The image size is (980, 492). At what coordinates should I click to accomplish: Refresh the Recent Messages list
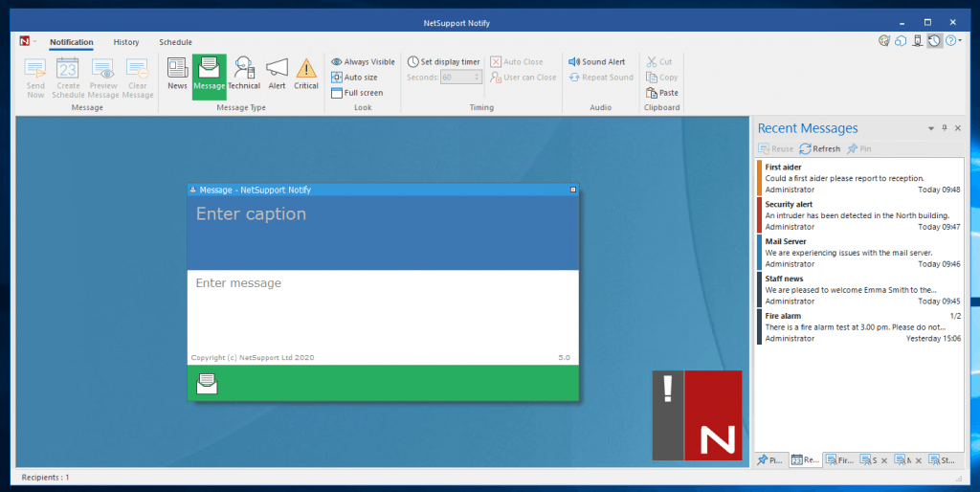(820, 149)
